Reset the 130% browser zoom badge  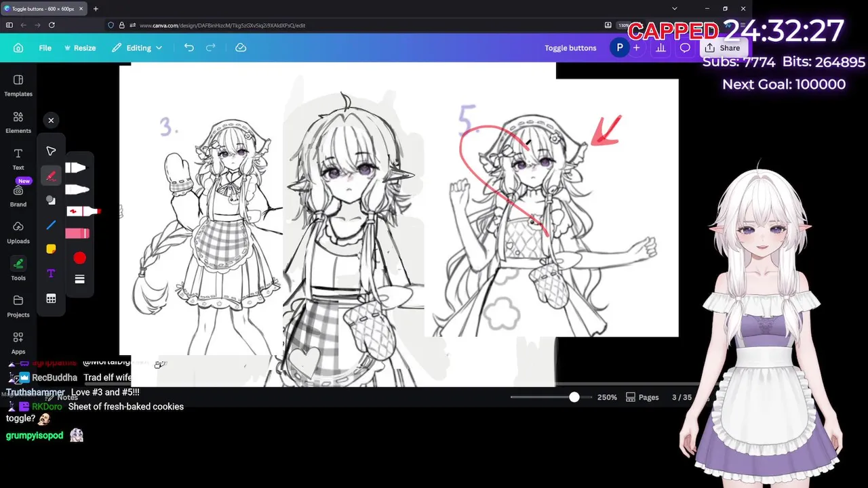pos(623,25)
